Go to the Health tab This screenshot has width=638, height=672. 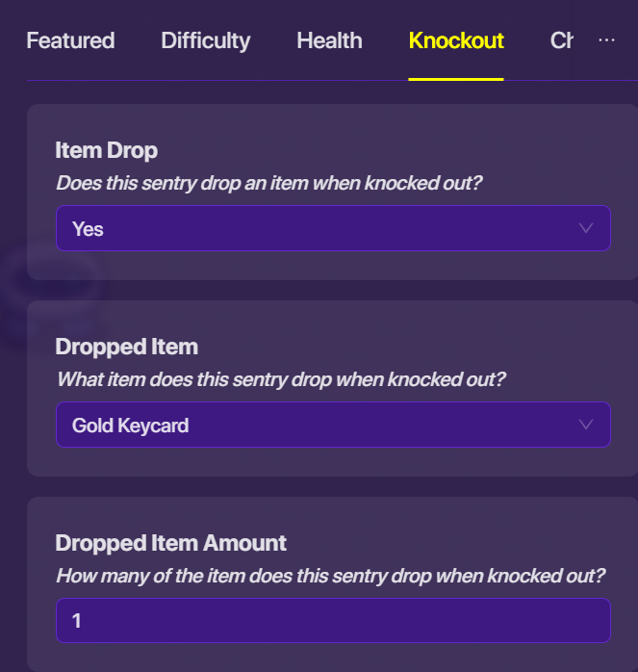point(329,40)
